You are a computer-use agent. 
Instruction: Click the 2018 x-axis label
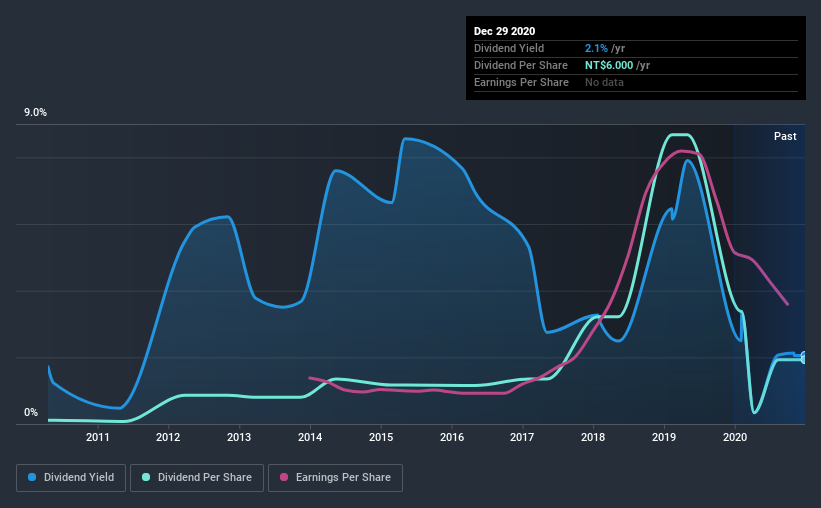593,437
